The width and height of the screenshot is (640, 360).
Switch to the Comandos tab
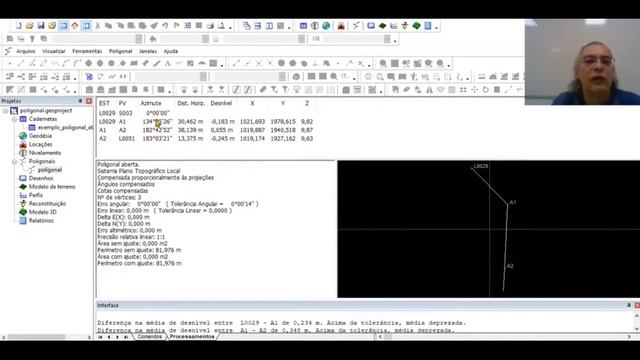click(x=149, y=337)
